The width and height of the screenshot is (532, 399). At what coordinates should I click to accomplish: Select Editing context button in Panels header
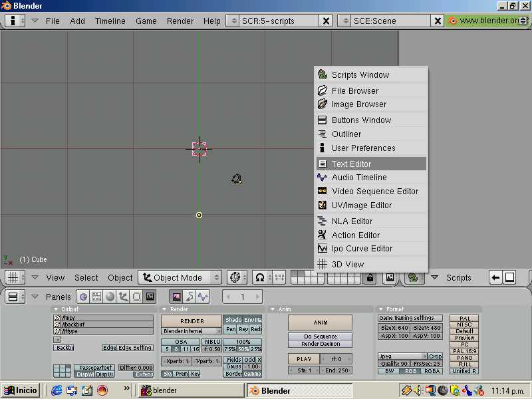136,297
